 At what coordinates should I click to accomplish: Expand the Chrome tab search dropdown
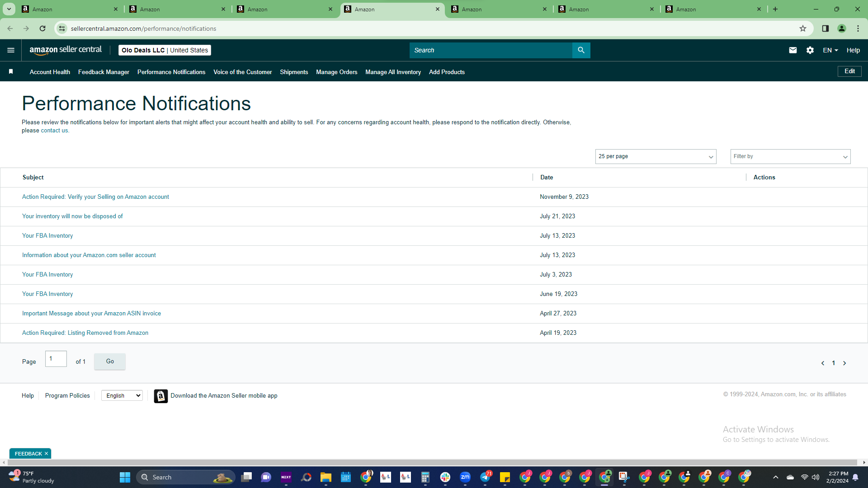(9, 9)
